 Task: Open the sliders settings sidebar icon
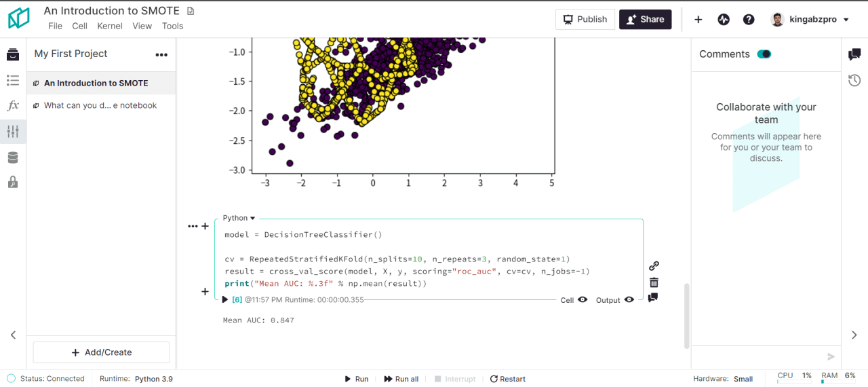coord(13,131)
